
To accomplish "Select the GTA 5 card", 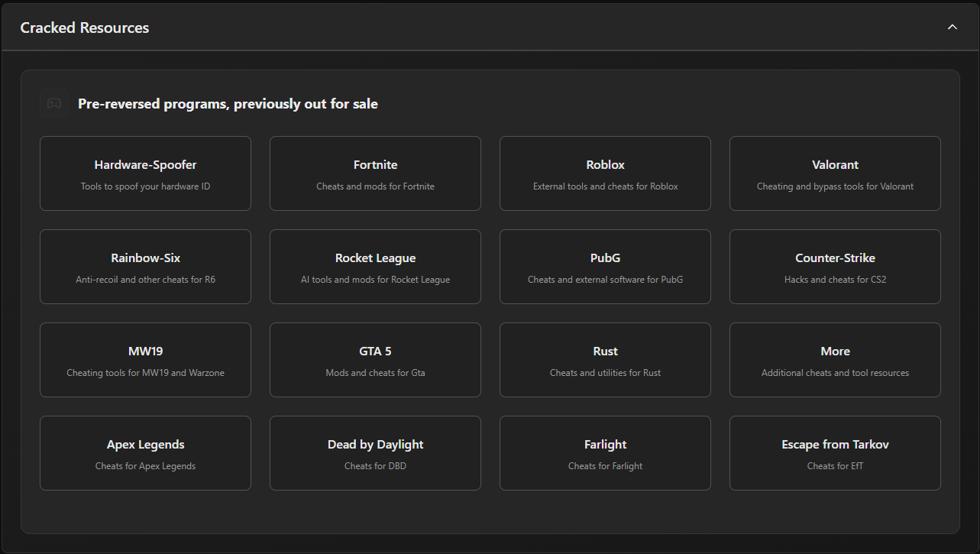I will pyautogui.click(x=375, y=360).
